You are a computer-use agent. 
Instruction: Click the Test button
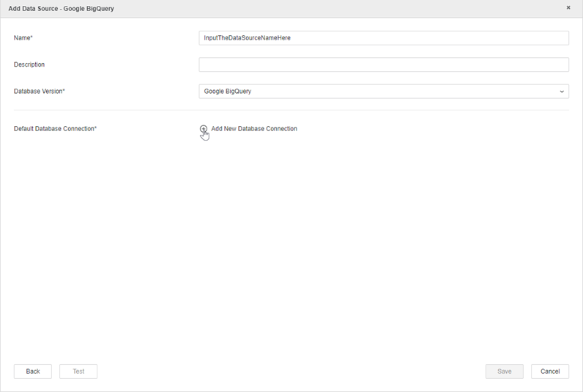78,371
